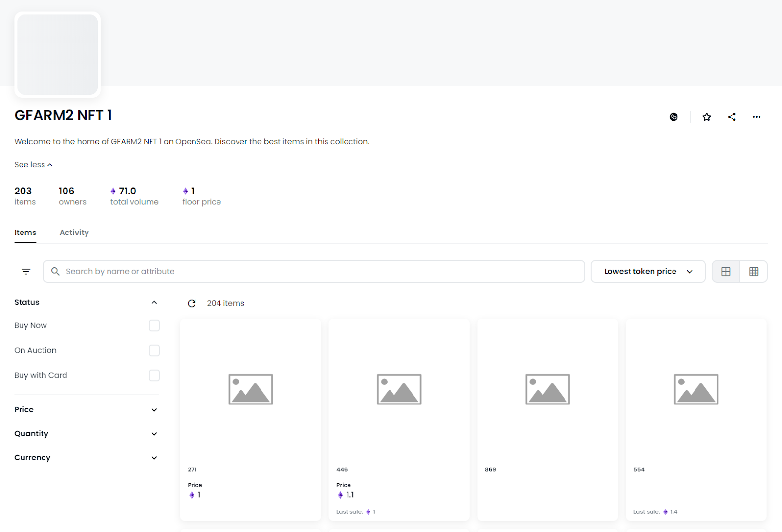The image size is (782, 532).
Task: Open the three-dot more options menu
Action: click(757, 117)
